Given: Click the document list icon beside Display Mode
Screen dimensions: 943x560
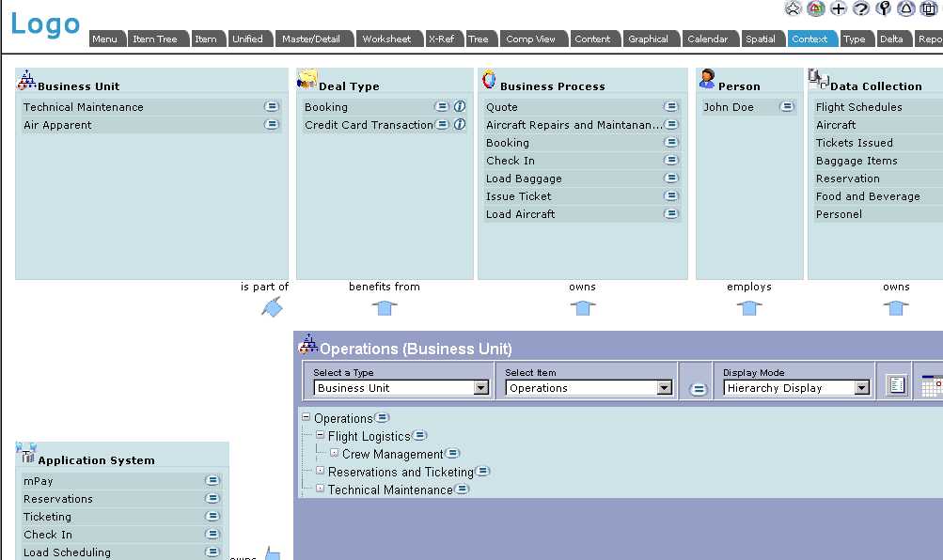Looking at the screenshot, I should coord(896,385).
